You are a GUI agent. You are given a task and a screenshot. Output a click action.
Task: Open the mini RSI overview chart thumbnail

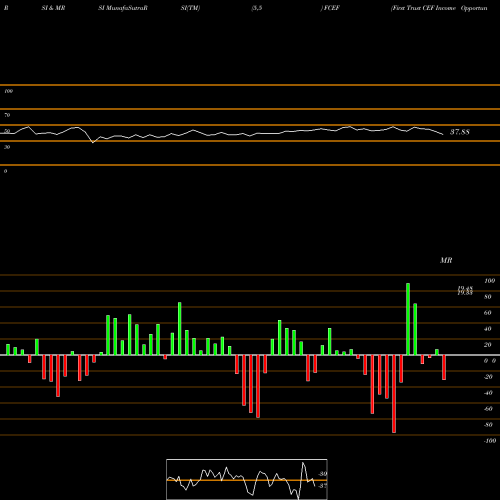coord(247,479)
